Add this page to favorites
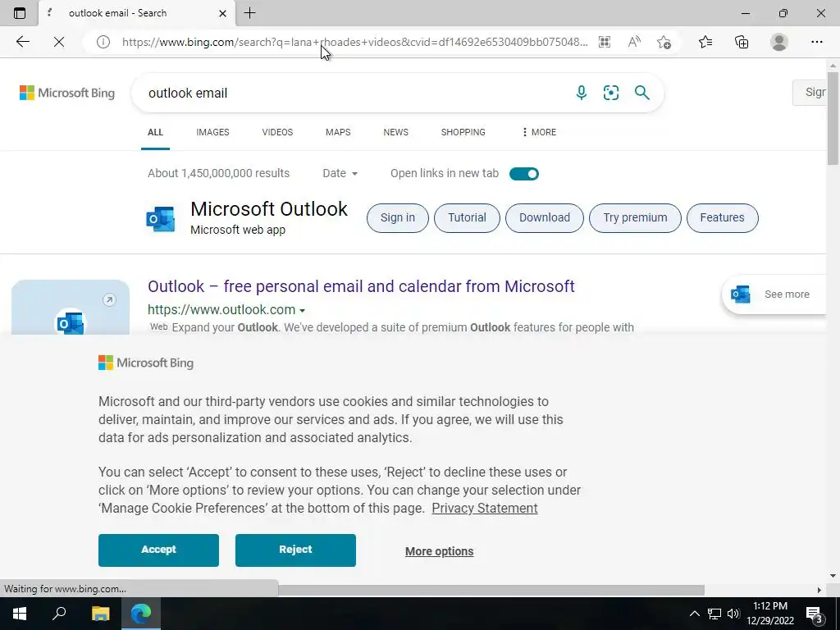840x630 pixels. click(664, 43)
